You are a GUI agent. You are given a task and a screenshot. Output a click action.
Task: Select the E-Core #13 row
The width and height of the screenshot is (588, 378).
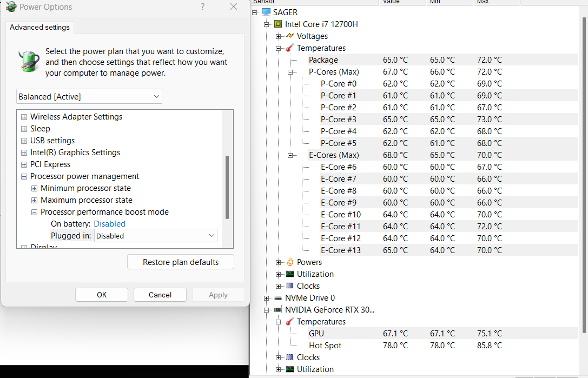449,250
